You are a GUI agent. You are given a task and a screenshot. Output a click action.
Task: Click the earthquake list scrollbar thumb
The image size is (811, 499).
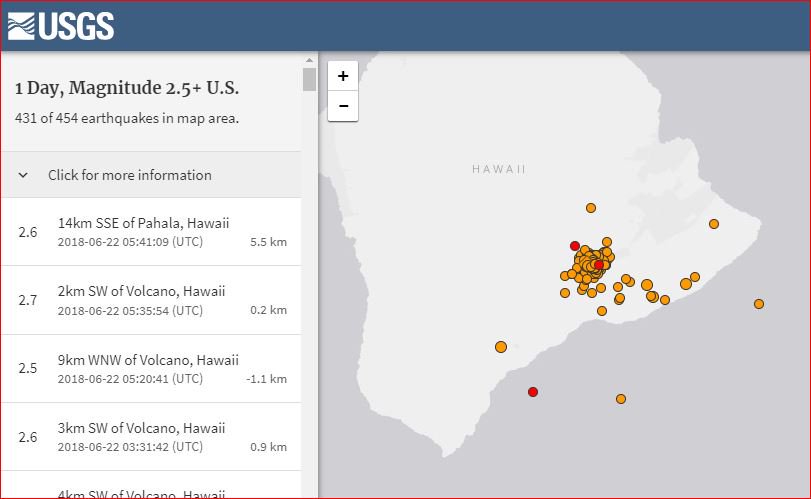pyautogui.click(x=309, y=80)
